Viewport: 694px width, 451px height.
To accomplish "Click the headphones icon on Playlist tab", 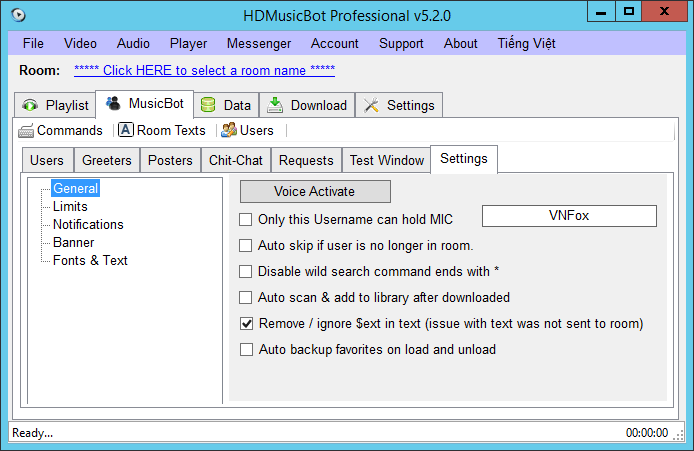I will point(30,105).
